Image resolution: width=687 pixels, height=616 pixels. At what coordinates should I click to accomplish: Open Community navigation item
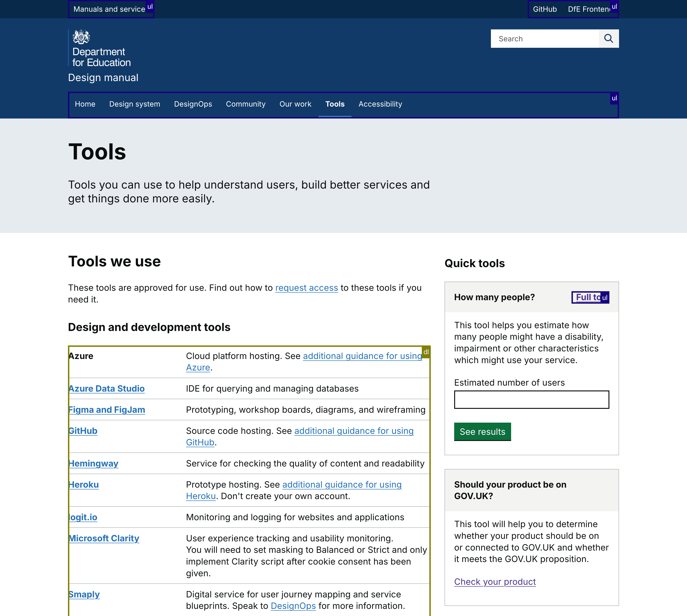pyautogui.click(x=245, y=104)
